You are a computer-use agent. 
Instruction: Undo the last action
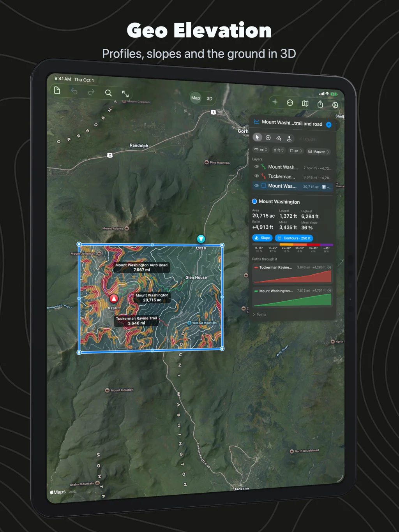click(x=74, y=92)
